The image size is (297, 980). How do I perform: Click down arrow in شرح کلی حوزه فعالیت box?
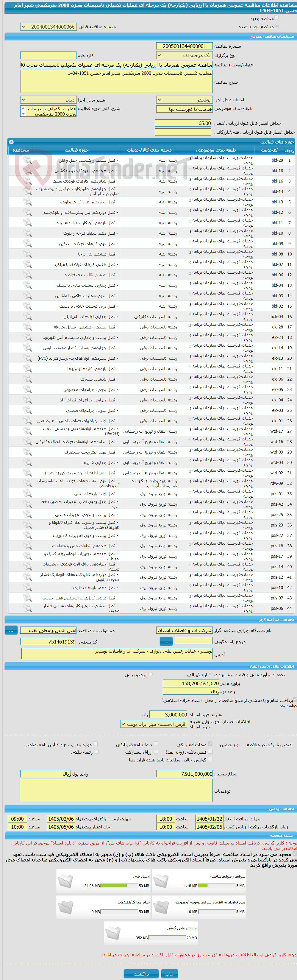pyautogui.click(x=23, y=114)
